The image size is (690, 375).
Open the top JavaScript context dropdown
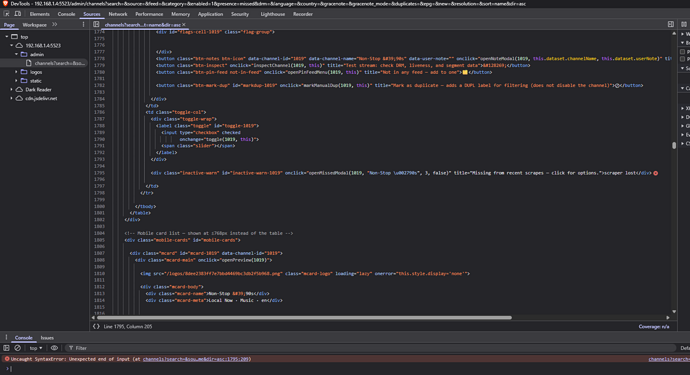[36, 348]
